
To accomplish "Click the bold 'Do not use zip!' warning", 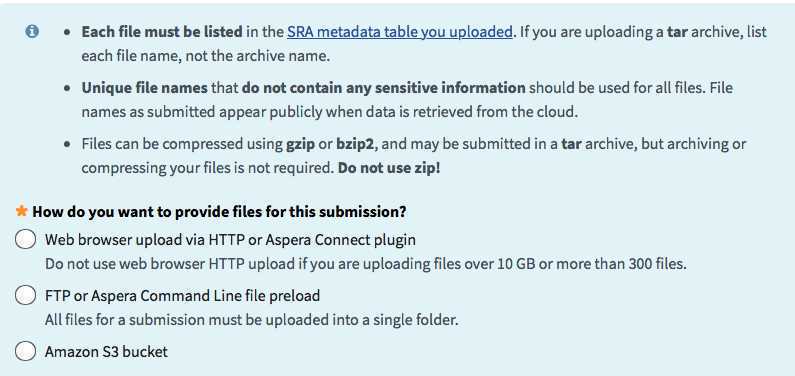I will click(389, 168).
